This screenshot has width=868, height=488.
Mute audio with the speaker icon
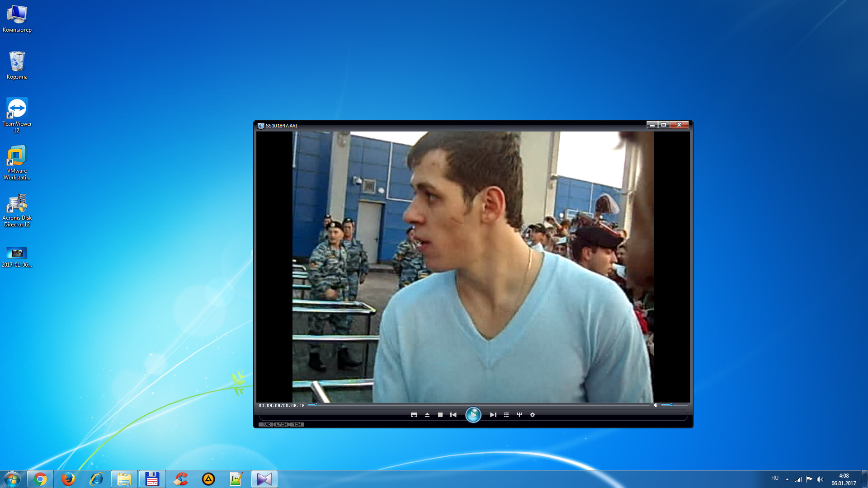(x=656, y=405)
